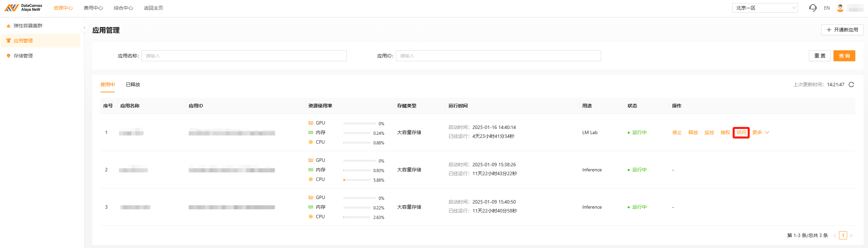
Task: Click the customer support headset icon
Action: tap(813, 8)
